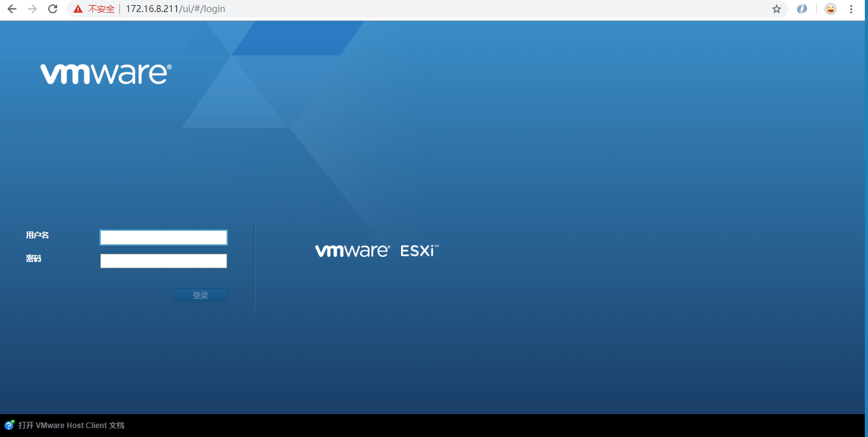This screenshot has height=437, width=868.
Task: Click the blue divider line beside the login form
Action: pos(254,266)
